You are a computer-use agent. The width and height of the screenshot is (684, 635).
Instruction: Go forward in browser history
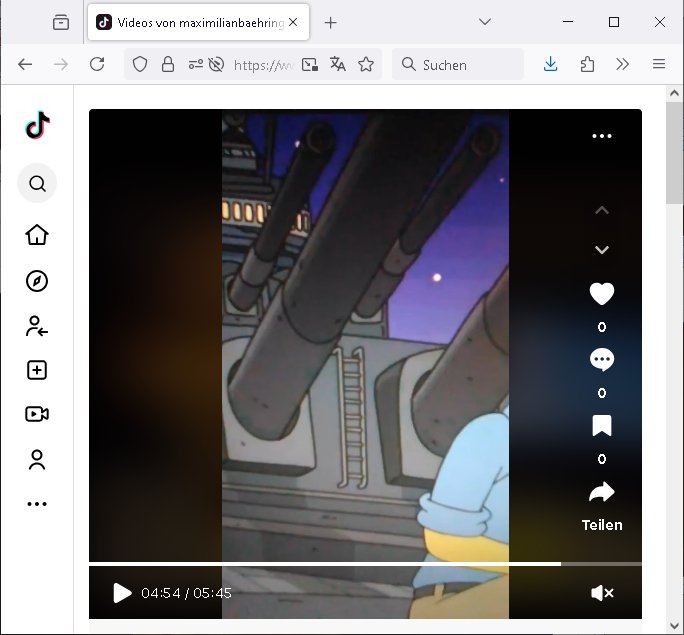61,65
